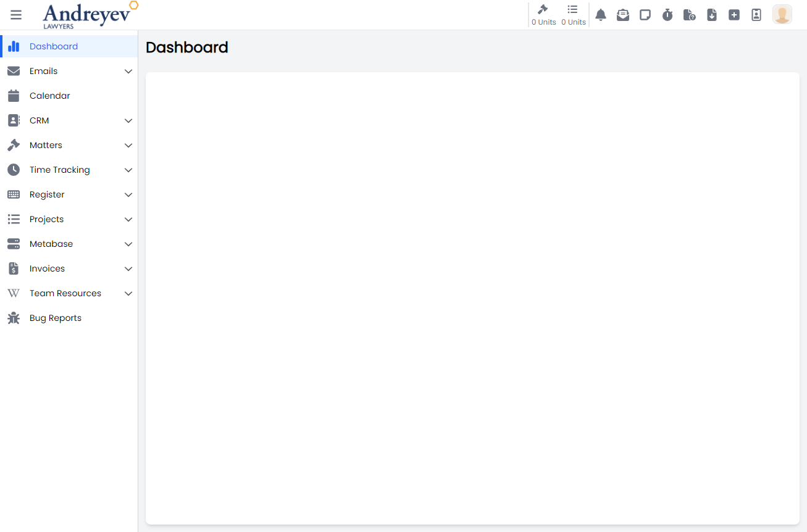Click the open envelope mail icon
The height and width of the screenshot is (532, 807).
coord(623,15)
